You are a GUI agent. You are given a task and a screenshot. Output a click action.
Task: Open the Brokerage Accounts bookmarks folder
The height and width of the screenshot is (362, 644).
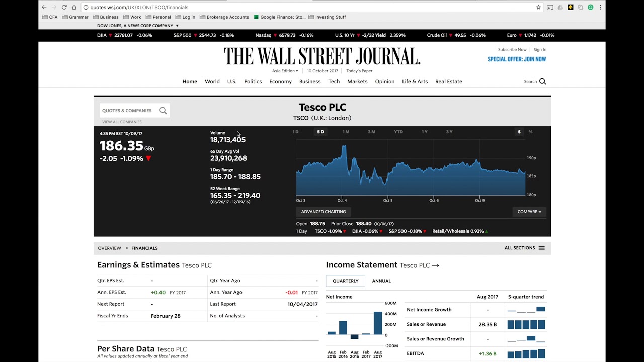pyautogui.click(x=224, y=17)
